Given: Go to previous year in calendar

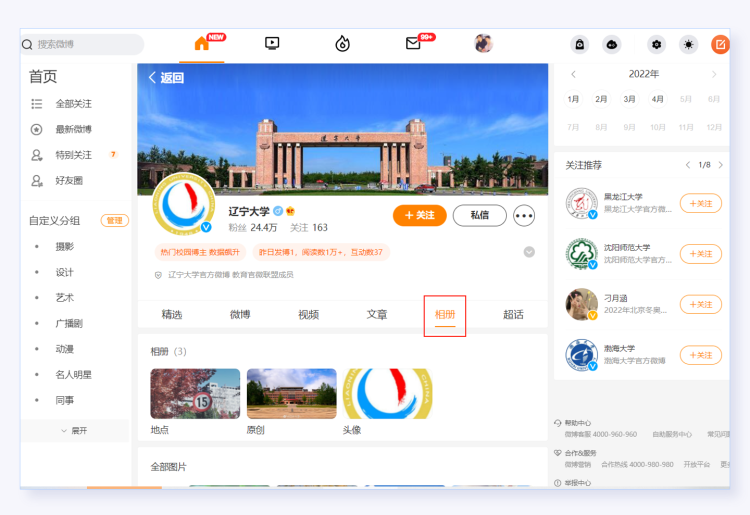Looking at the screenshot, I should [x=574, y=74].
